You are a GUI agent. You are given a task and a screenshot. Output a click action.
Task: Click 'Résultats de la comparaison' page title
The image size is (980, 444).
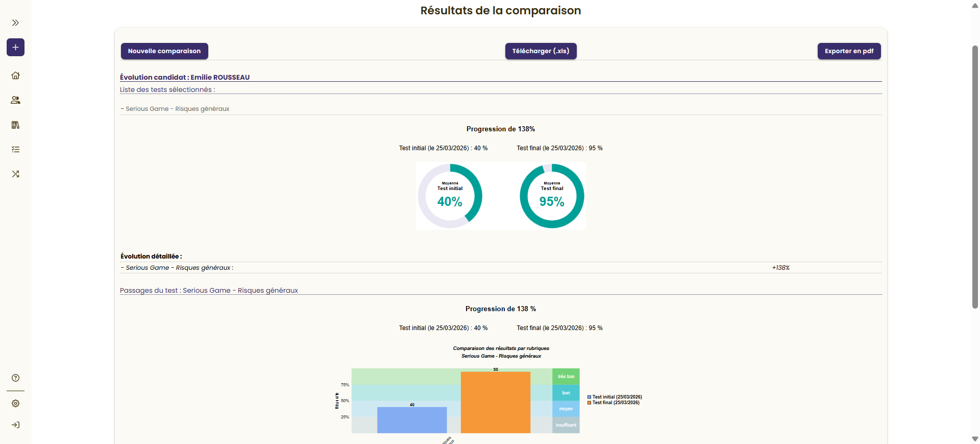pyautogui.click(x=500, y=11)
